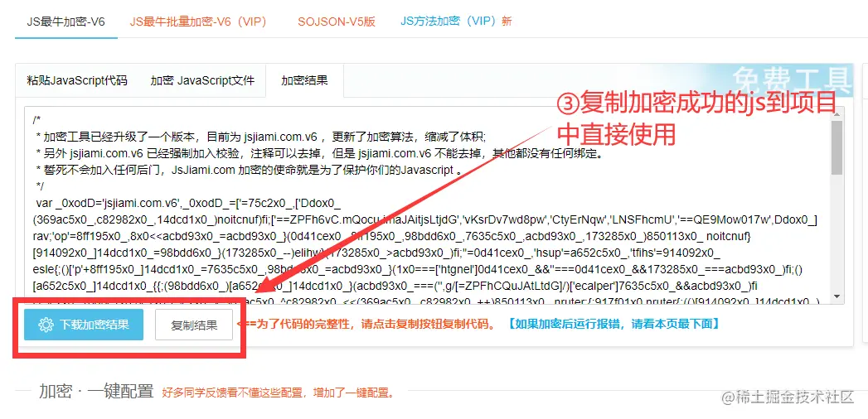The image size is (868, 419).
Task: Click the 另外 jsjiami.com.v6 已经强制加入校验 line
Action: [318, 153]
